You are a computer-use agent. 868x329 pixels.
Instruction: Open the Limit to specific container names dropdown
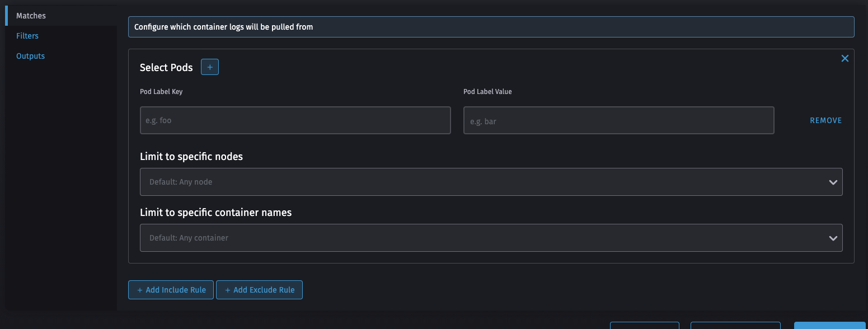click(491, 238)
